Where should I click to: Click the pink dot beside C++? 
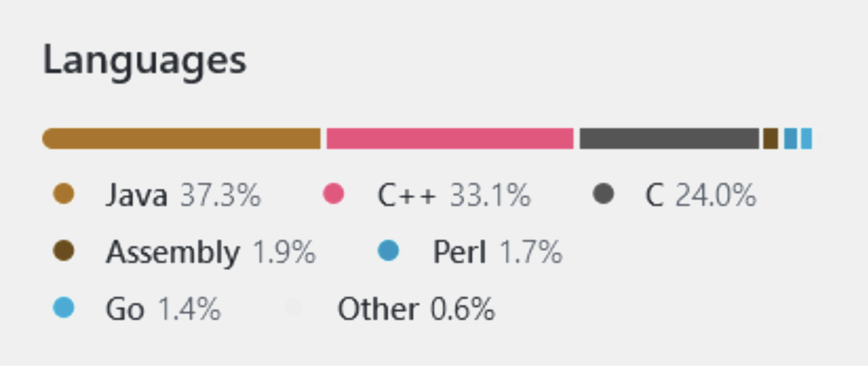[x=333, y=195]
